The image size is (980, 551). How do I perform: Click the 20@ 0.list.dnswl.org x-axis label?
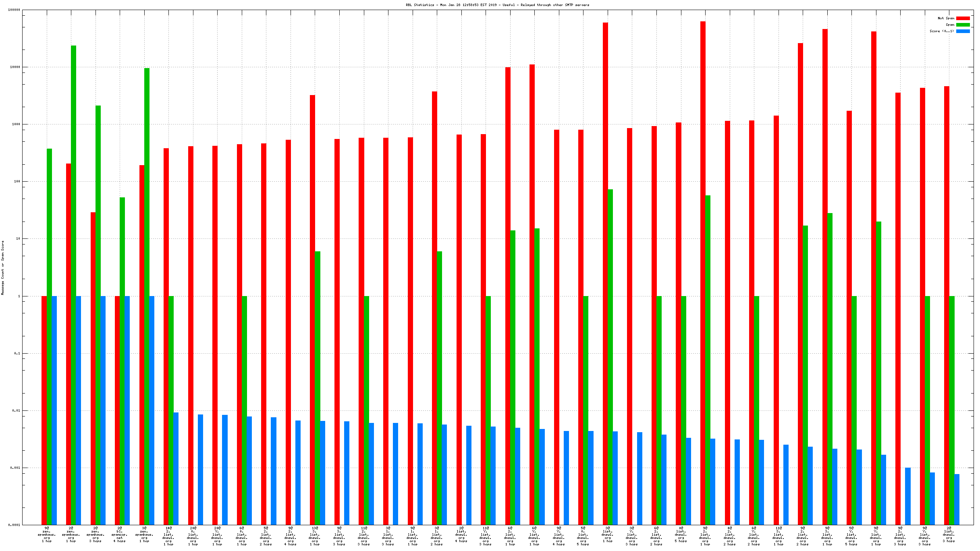pos(193,536)
